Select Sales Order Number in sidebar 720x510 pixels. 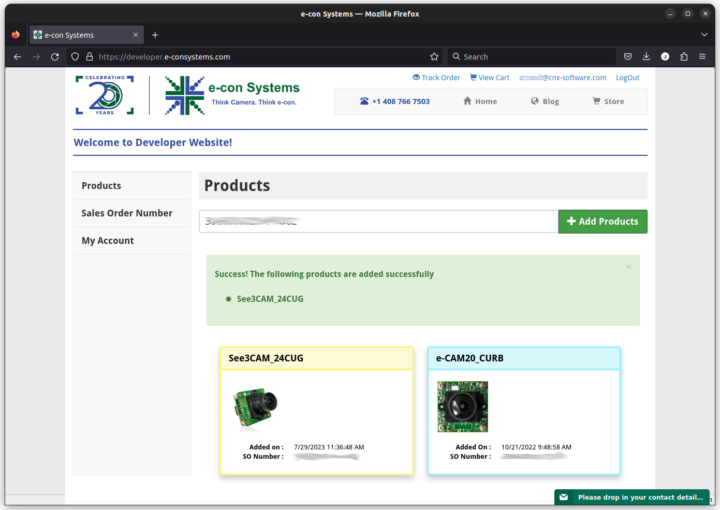point(132,213)
